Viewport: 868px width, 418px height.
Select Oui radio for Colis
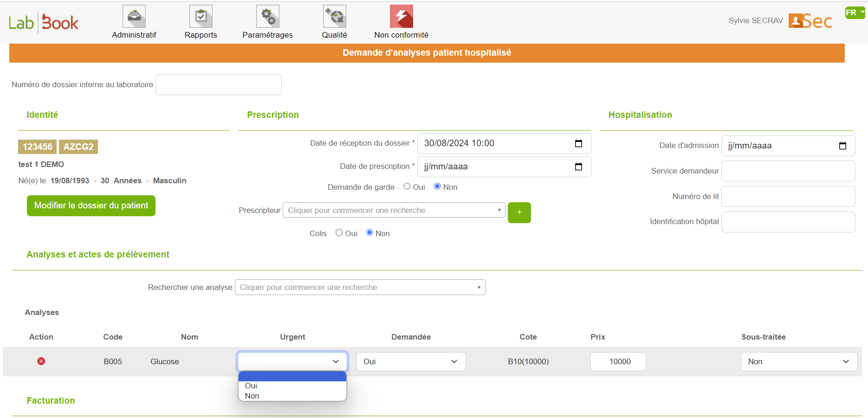[x=339, y=233]
